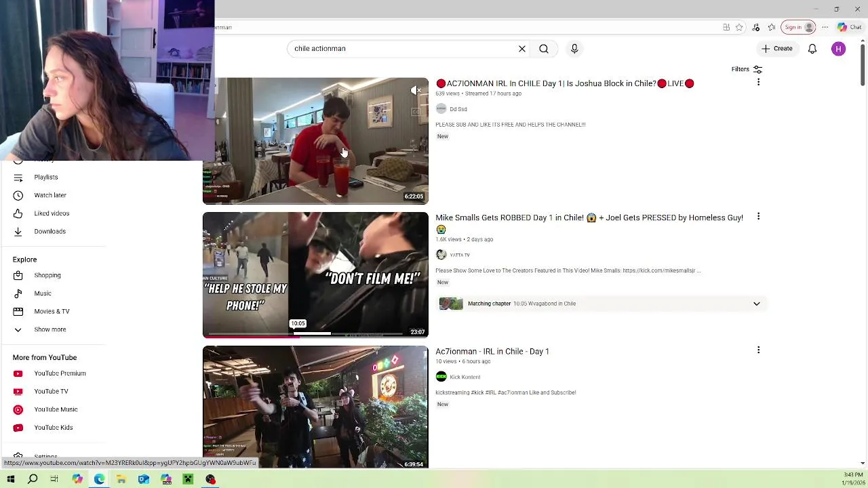Open Edge media control music icon
Image resolution: width=868 pixels, height=488 pixels.
pyautogui.click(x=756, y=27)
